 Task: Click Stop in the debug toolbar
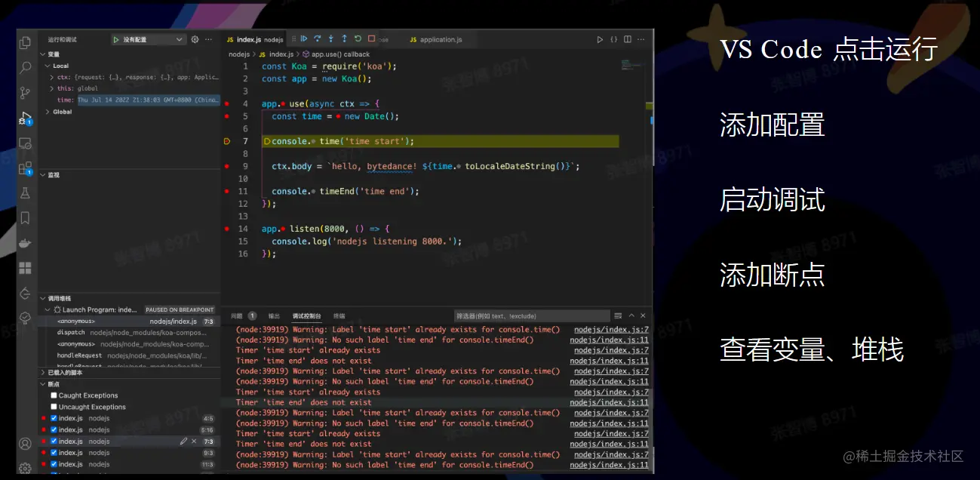coord(372,38)
